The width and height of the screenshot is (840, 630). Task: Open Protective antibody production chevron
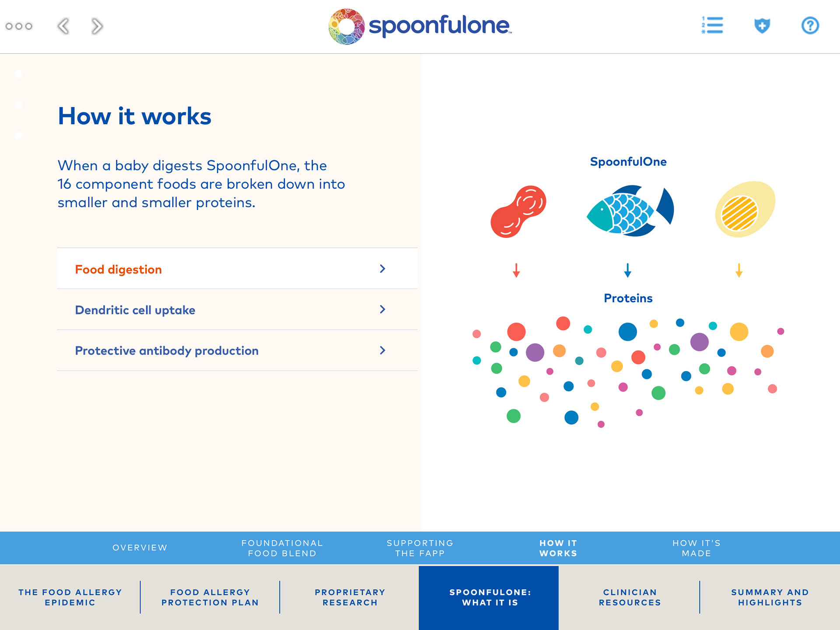[x=382, y=350]
